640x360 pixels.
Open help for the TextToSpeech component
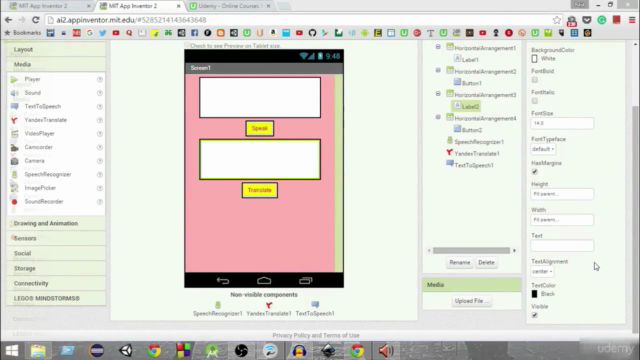pos(100,107)
